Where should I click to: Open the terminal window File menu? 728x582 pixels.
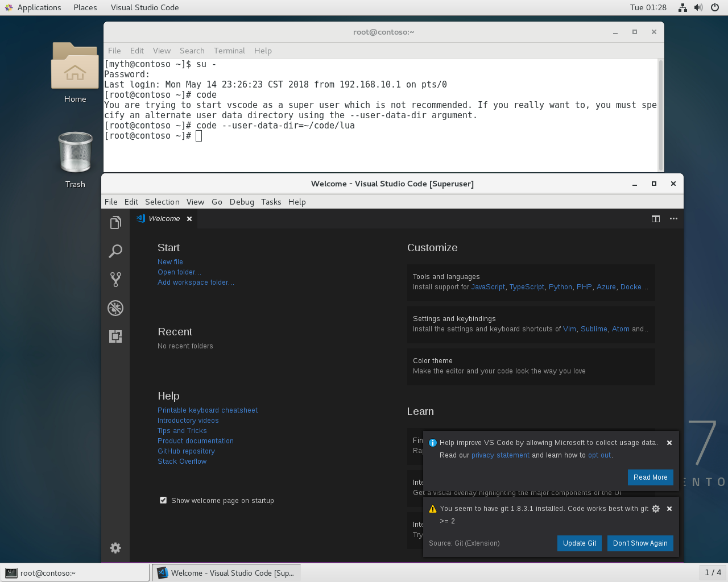[114, 51]
